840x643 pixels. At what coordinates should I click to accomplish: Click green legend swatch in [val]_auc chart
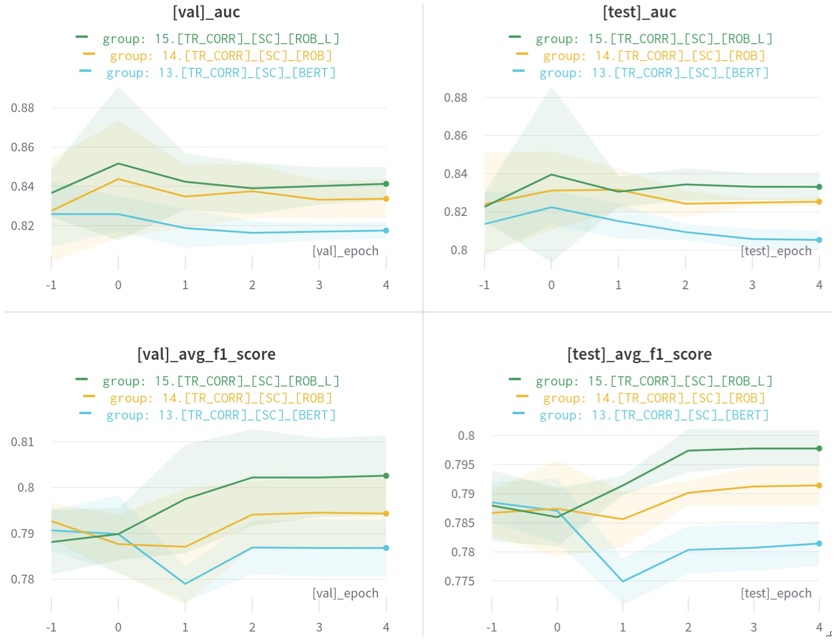click(82, 37)
